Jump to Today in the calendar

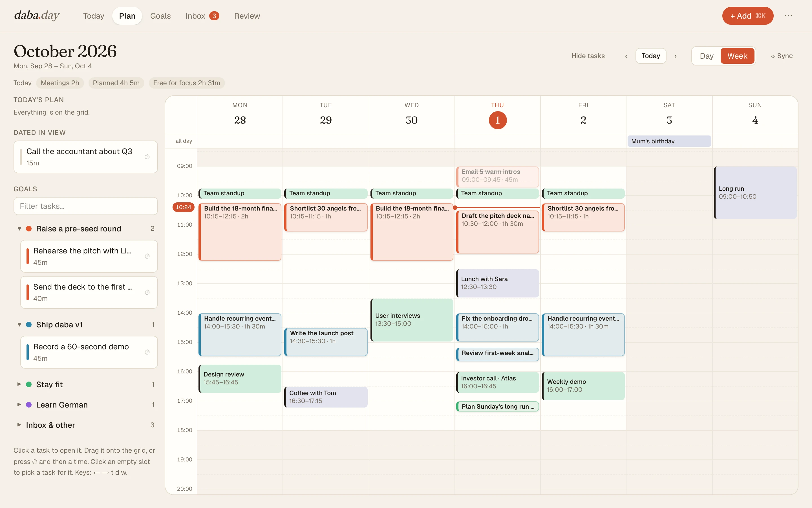[x=651, y=56]
